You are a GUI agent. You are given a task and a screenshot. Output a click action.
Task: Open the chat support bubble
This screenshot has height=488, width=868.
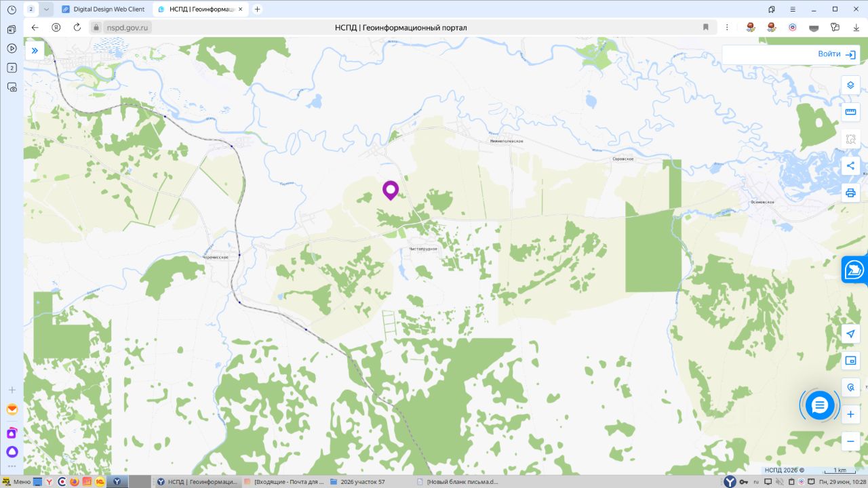pos(820,405)
